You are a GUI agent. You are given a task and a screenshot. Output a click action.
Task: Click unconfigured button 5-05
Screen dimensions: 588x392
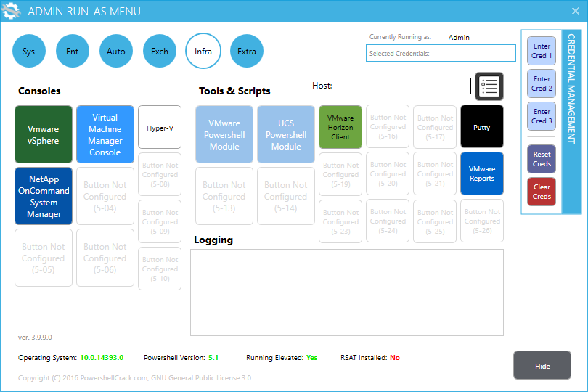click(44, 258)
